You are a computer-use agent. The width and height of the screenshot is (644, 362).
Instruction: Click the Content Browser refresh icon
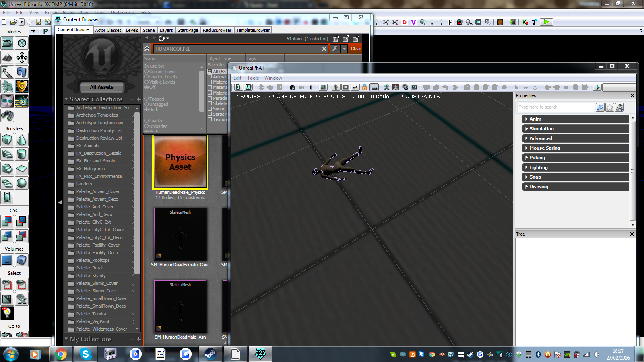162,39
